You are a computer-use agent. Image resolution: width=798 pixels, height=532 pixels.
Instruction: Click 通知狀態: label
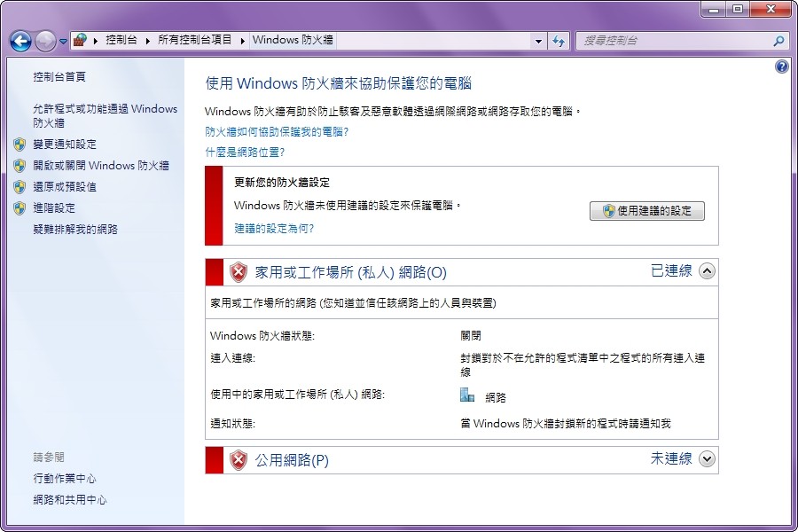[232, 424]
